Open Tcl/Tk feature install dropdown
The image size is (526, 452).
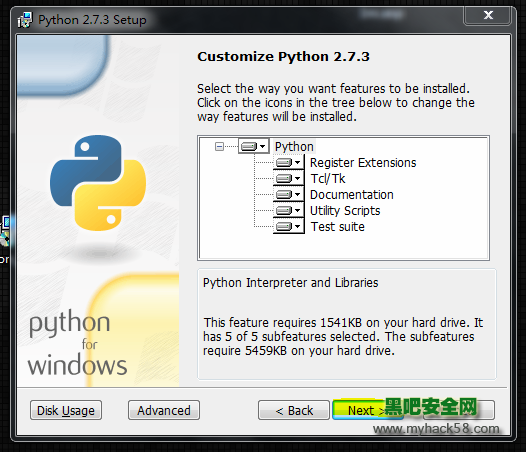(x=288, y=179)
